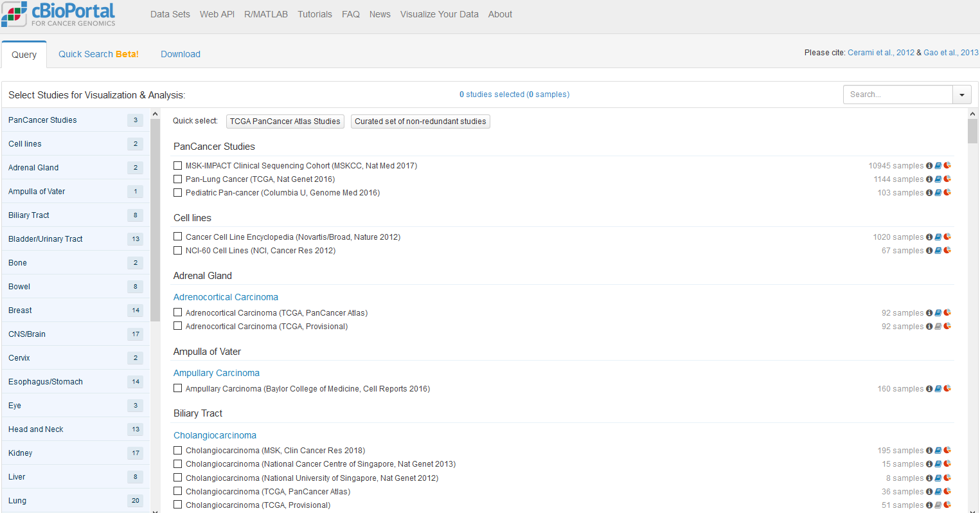
Task: Click the TCGA PanCancer Atlas Studies button
Action: pyautogui.click(x=285, y=122)
